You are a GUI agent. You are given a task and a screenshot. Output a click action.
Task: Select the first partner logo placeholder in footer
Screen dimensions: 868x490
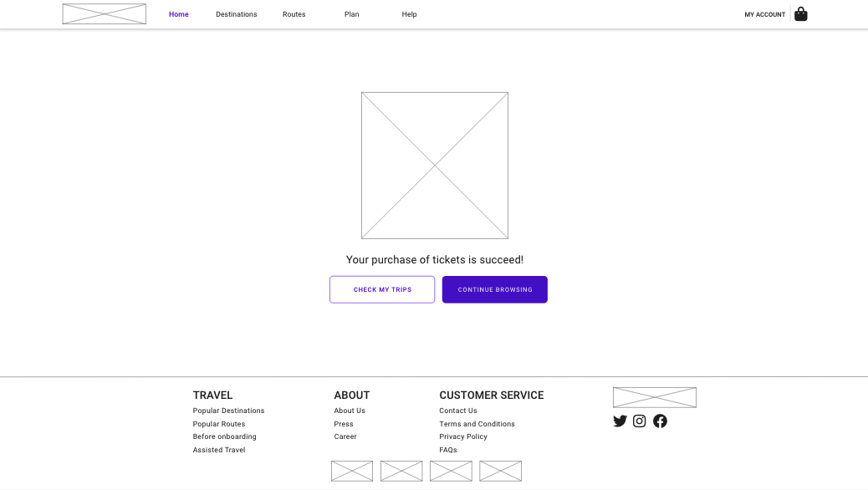[x=351, y=470]
